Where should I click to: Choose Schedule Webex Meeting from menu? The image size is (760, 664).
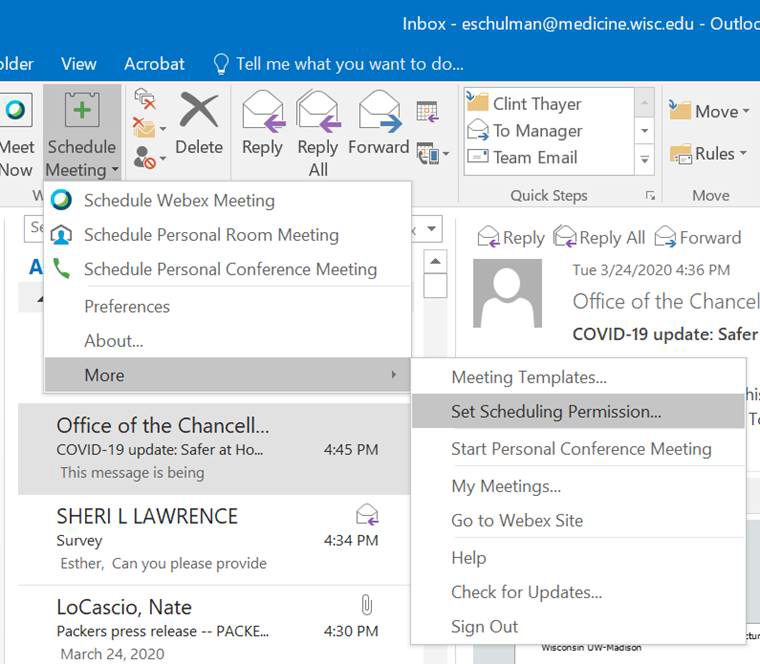tap(179, 200)
